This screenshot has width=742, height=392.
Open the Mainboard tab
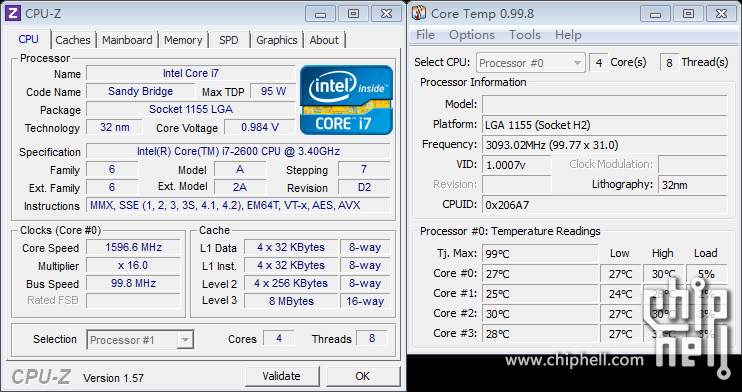(x=127, y=40)
